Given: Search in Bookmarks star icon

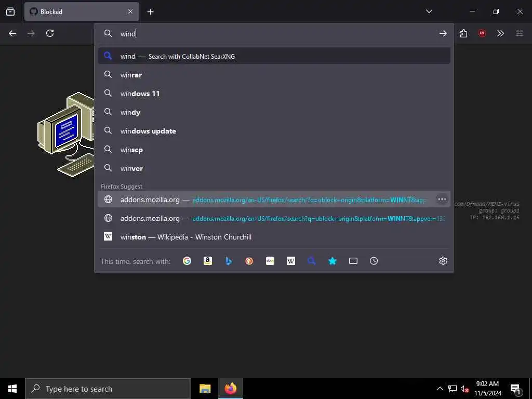Looking at the screenshot, I should pyautogui.click(x=332, y=261).
